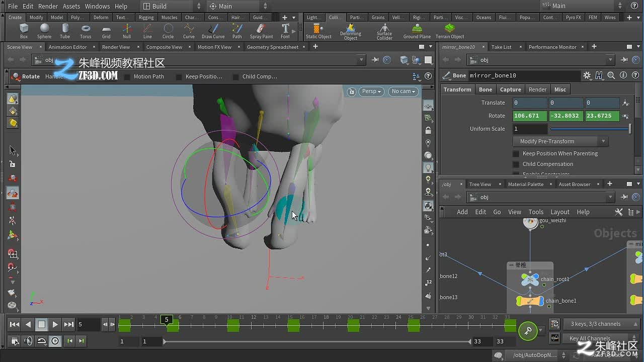Select the Line shelf tool

pos(147,31)
